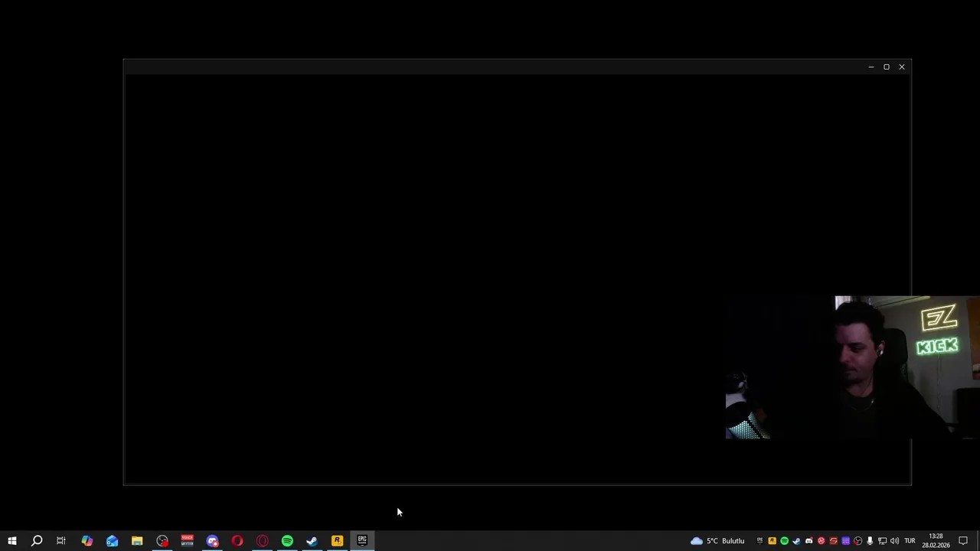Click Spotify icon in system tray
Image resolution: width=980 pixels, height=551 pixels.
point(785,541)
